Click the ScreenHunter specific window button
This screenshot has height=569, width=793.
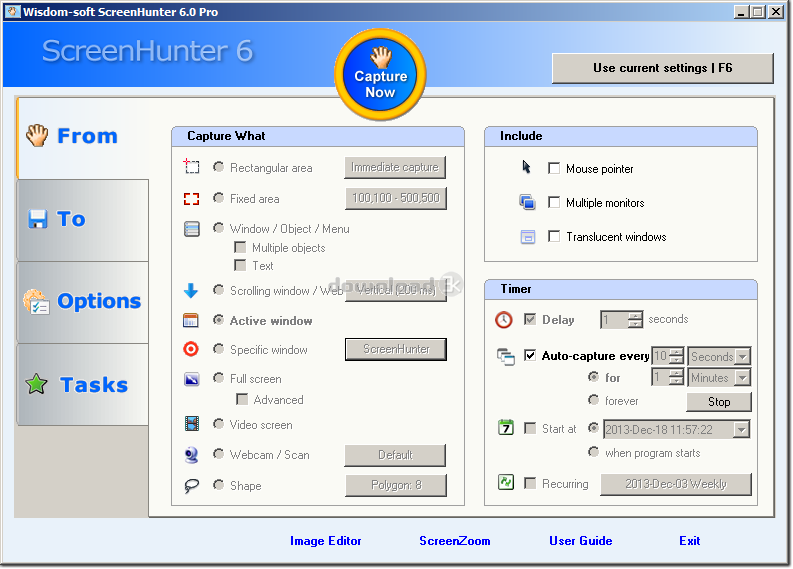[396, 349]
